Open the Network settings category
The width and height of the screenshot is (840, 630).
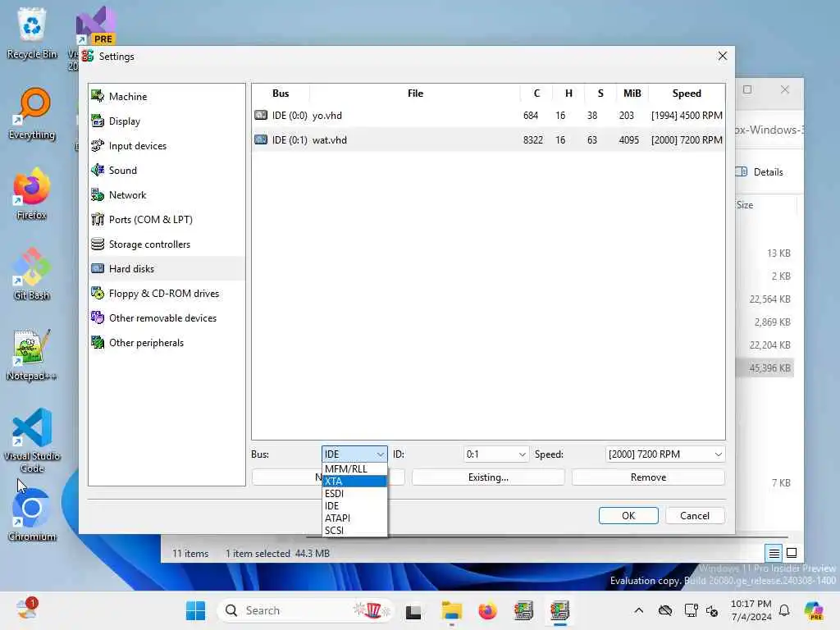167,195
